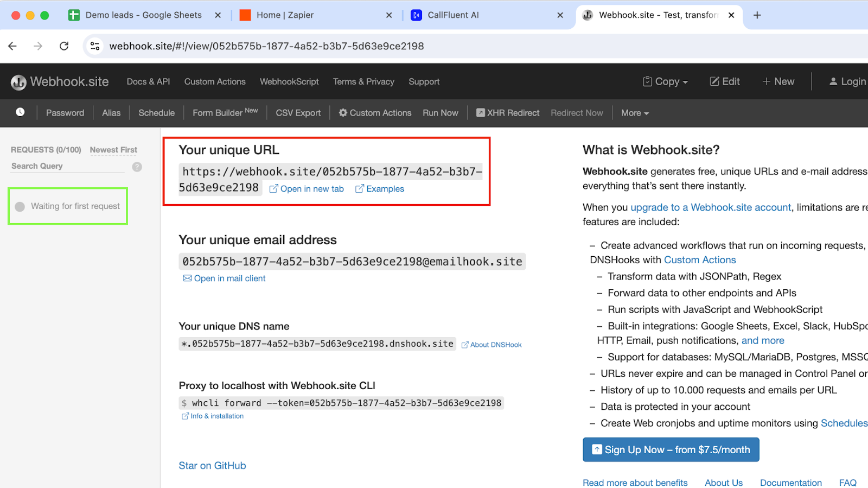The image size is (868, 488).
Task: Click the address bar URL
Action: point(266,46)
